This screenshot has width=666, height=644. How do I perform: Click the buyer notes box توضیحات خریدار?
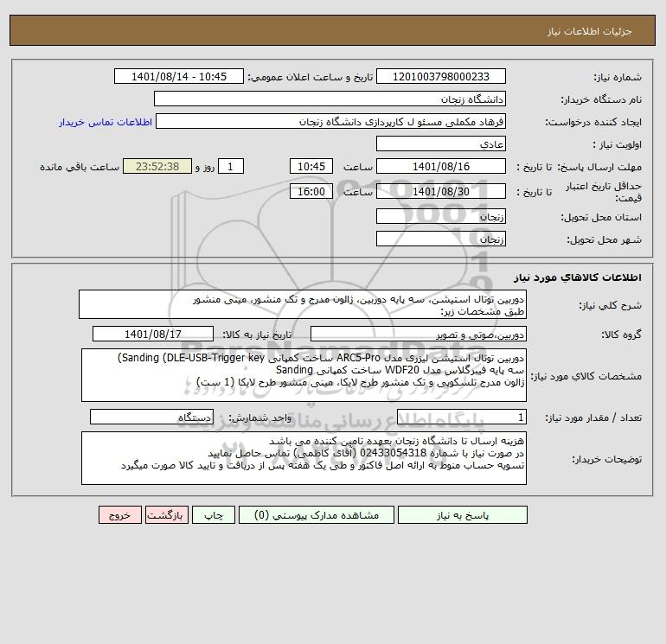coord(304,458)
